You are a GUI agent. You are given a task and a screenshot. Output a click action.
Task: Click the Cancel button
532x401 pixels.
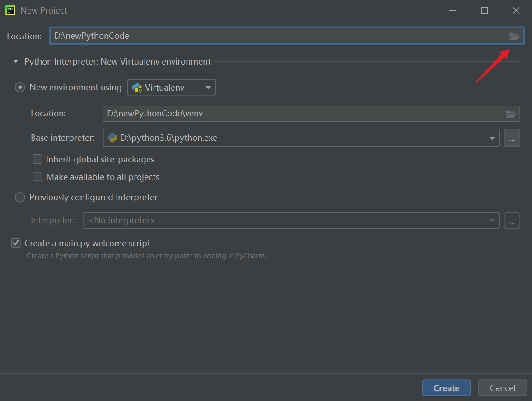502,388
